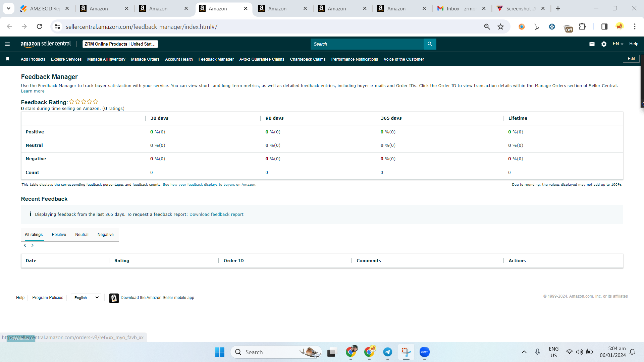The width and height of the screenshot is (644, 362).
Task: Click the browser address bar URL
Action: 141,26
